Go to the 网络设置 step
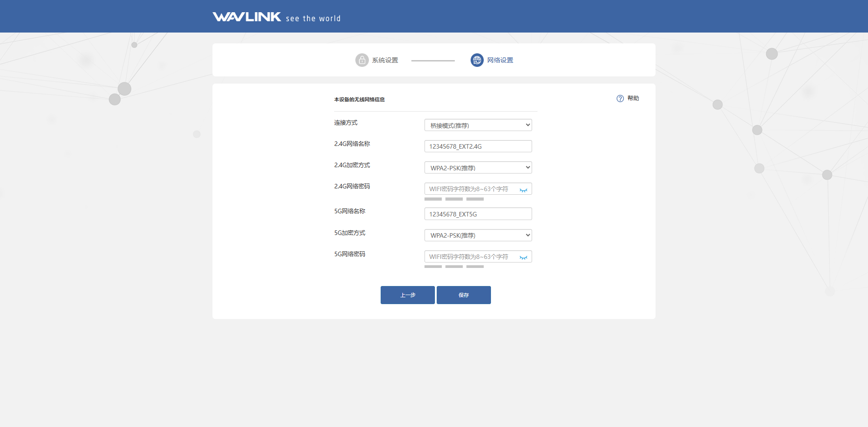The image size is (868, 427). (500, 60)
